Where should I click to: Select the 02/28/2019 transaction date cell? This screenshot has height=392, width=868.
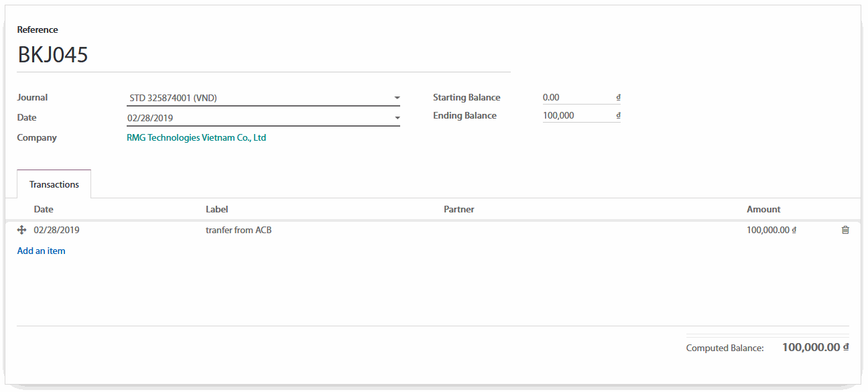click(57, 230)
